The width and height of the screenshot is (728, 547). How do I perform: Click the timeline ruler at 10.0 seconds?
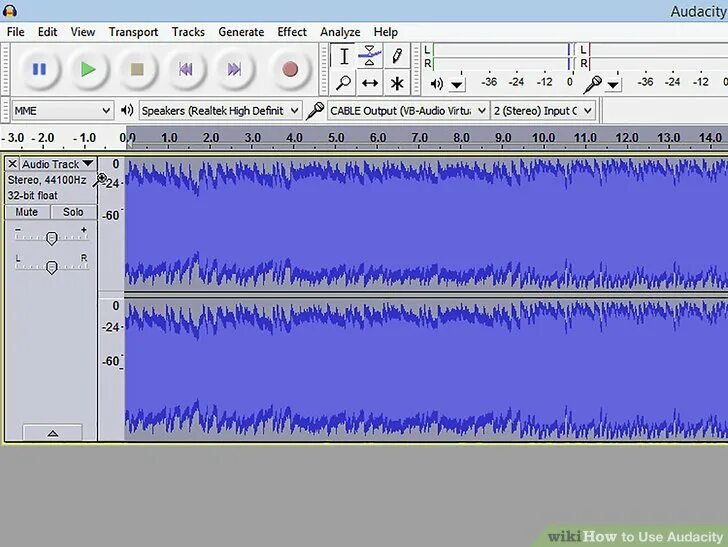[543, 138]
